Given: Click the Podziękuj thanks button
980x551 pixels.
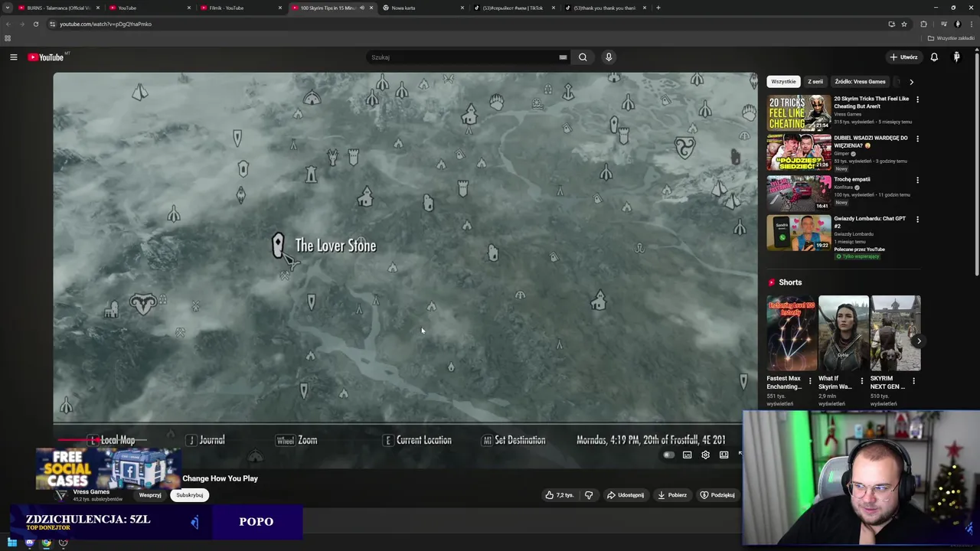Looking at the screenshot, I should coord(717,495).
